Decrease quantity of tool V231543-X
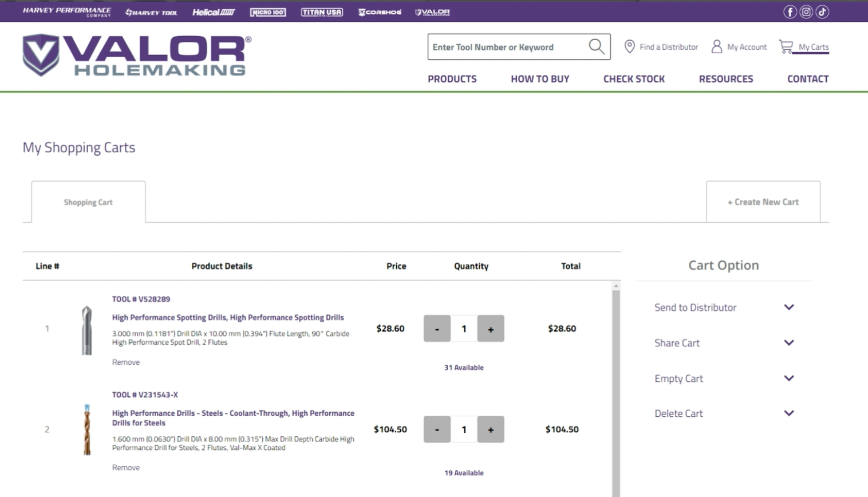 (437, 429)
